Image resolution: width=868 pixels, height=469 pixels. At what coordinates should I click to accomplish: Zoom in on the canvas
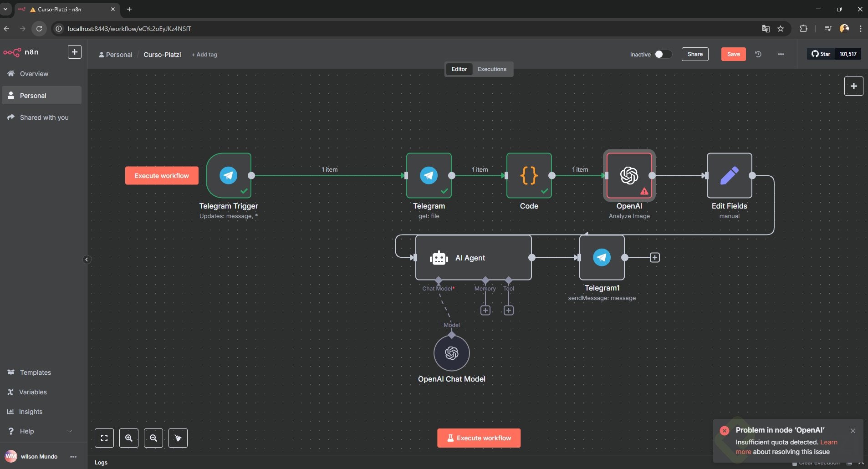(x=129, y=438)
